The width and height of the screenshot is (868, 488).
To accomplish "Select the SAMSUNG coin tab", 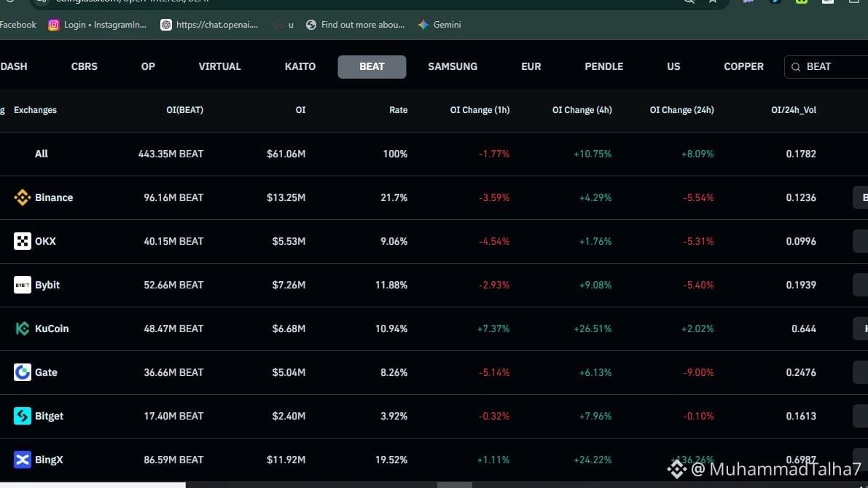I will [453, 66].
